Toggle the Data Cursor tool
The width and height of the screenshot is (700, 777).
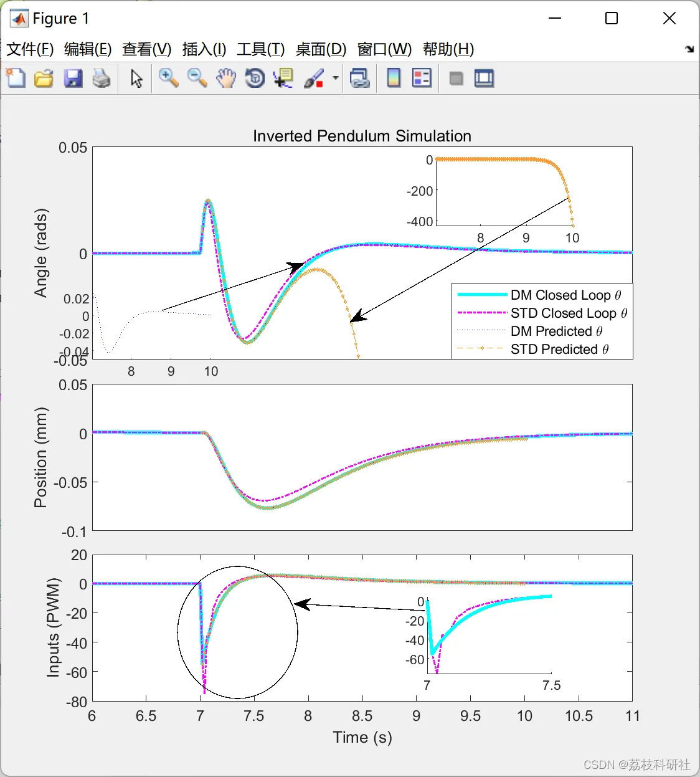(x=284, y=79)
